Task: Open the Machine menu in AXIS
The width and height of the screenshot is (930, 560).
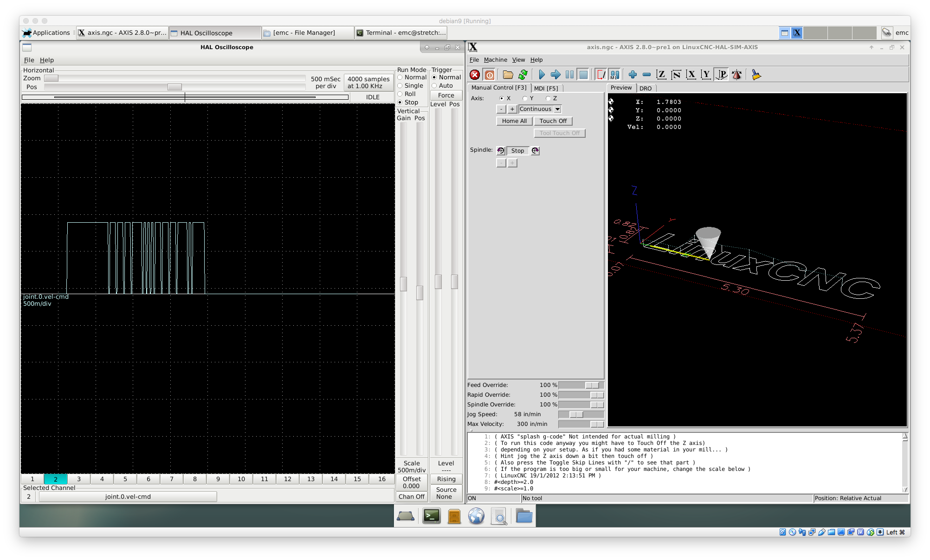Action: coord(496,60)
